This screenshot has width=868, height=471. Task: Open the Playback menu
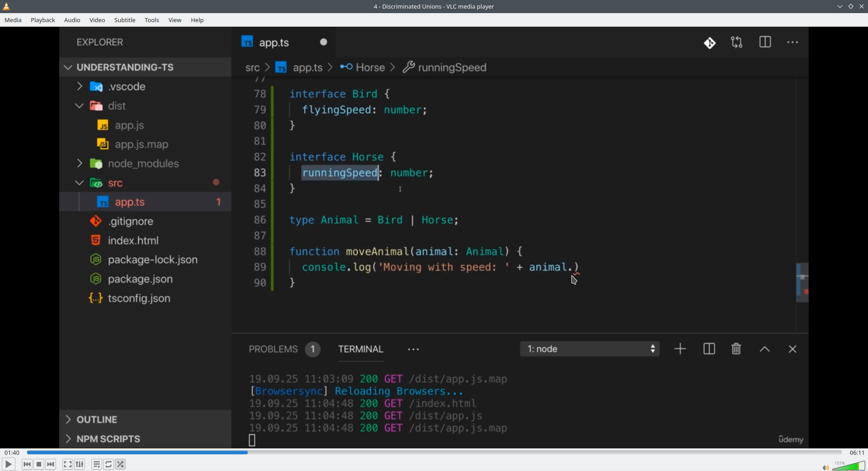(43, 20)
